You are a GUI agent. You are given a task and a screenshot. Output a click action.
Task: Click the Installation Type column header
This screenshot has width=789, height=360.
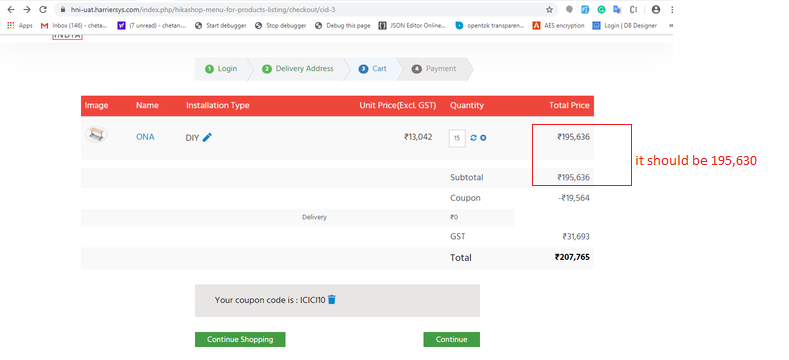(x=218, y=105)
